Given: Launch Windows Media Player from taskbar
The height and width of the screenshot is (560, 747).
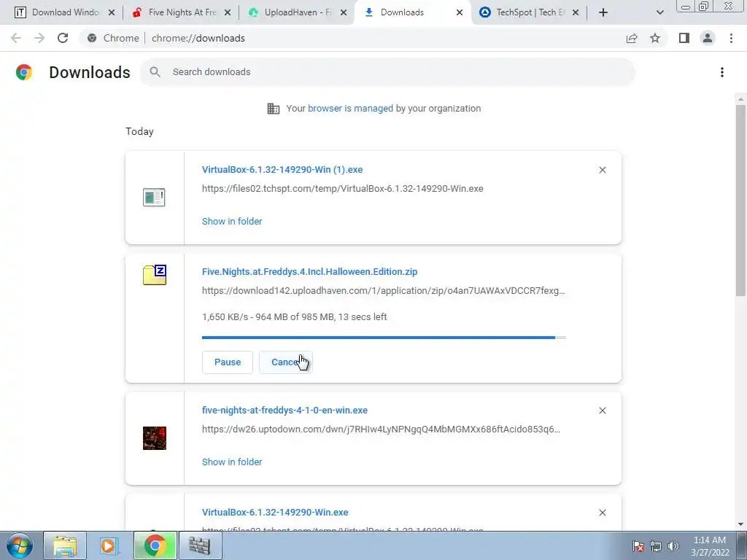Looking at the screenshot, I should pyautogui.click(x=109, y=545).
